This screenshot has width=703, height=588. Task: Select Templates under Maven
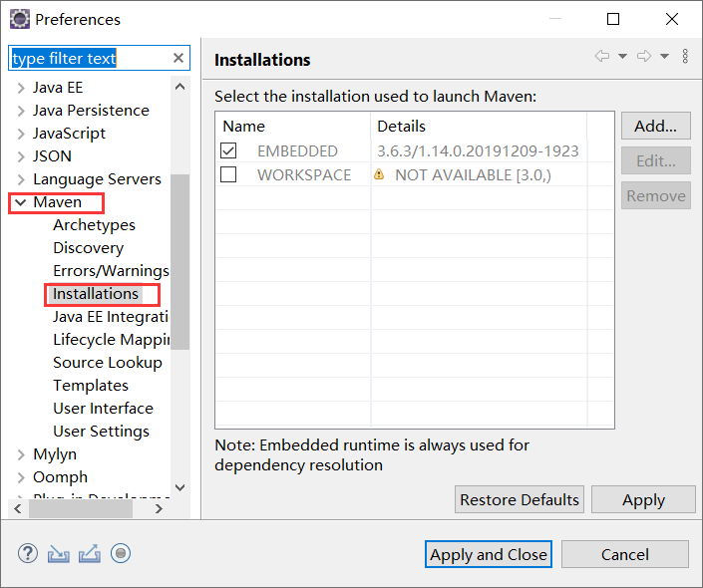[91, 386]
